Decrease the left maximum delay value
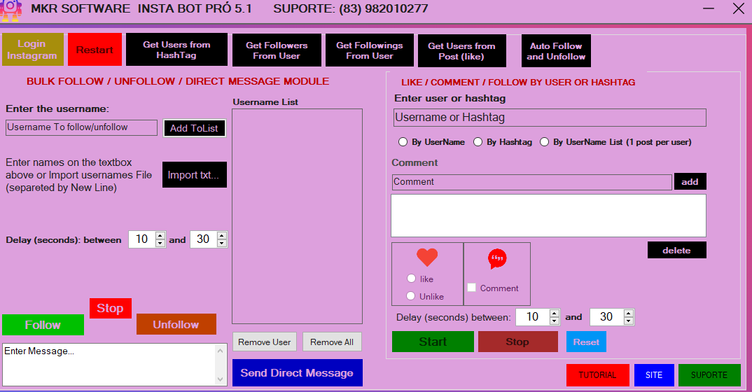752x392 pixels. point(222,243)
